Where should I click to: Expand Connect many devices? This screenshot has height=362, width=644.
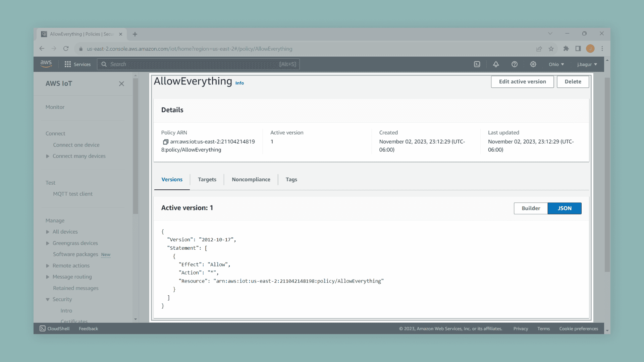pyautogui.click(x=48, y=156)
